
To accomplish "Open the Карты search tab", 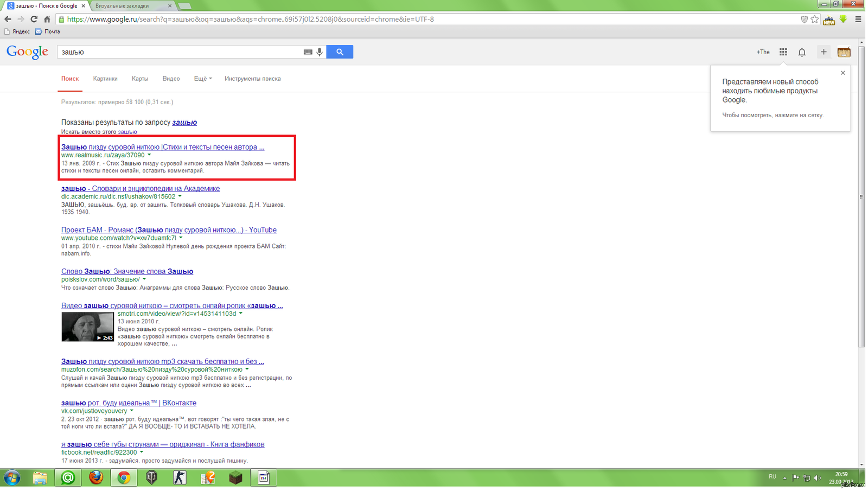I will coord(140,79).
